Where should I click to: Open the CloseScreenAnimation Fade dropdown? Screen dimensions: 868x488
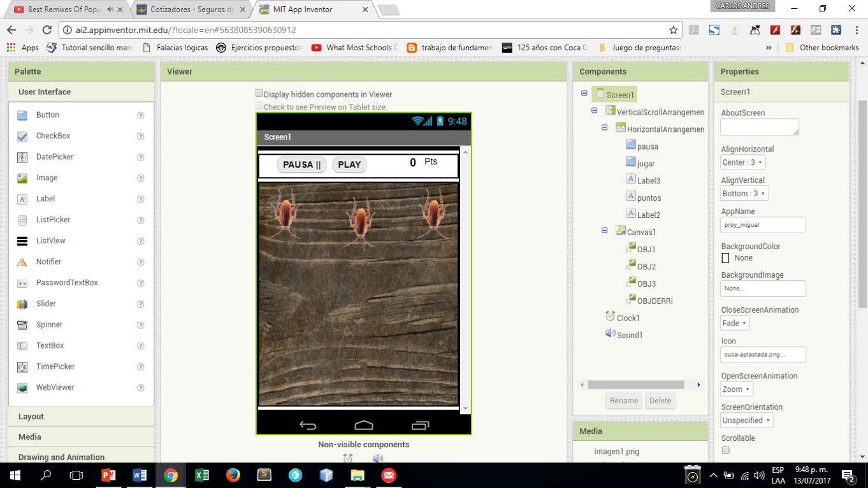tap(734, 323)
